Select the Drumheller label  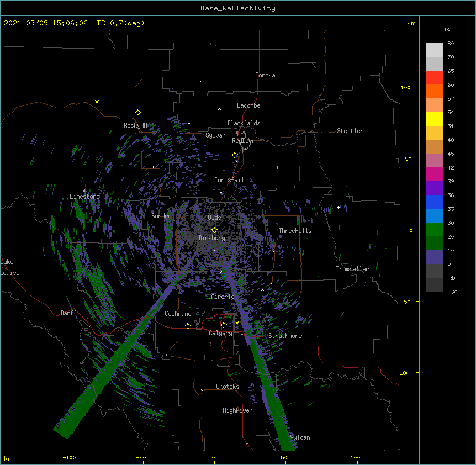click(x=352, y=269)
